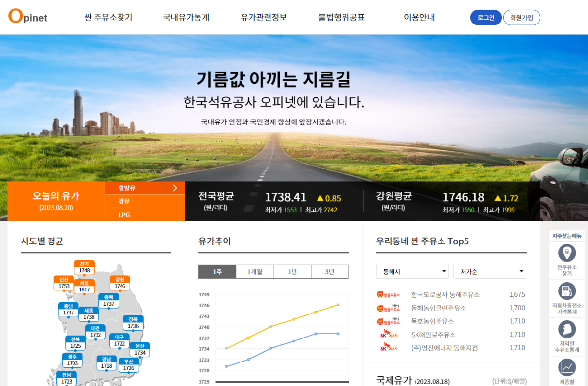
Task: Open the 회원가입 page
Action: coord(521,17)
